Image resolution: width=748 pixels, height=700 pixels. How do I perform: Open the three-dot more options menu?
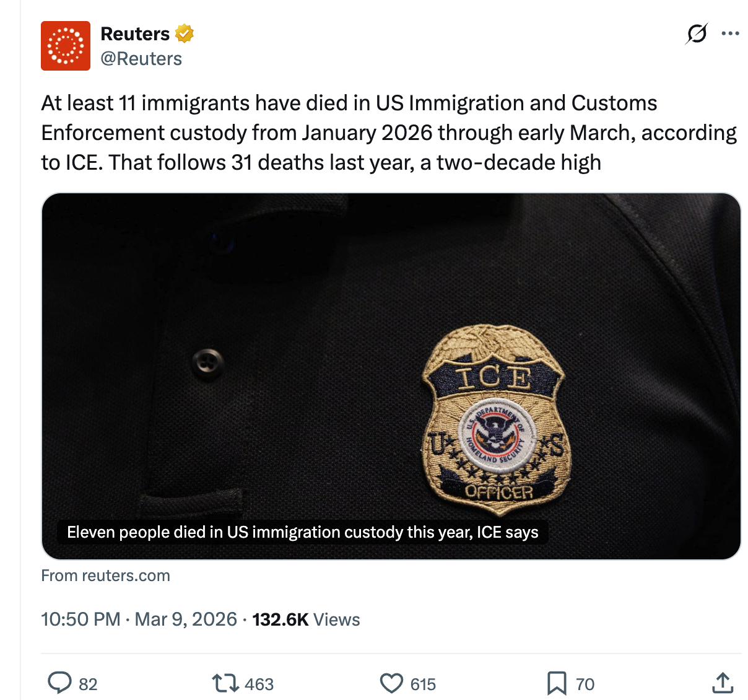pyautogui.click(x=731, y=33)
